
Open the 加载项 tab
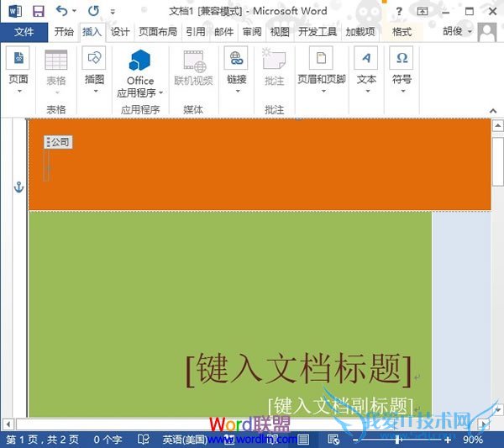click(360, 32)
